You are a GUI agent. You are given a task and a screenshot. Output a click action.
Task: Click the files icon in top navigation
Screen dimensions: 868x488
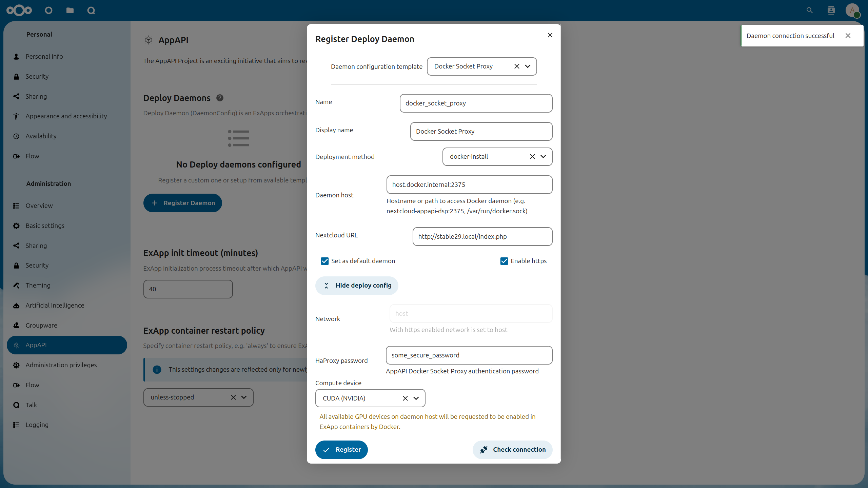[70, 10]
